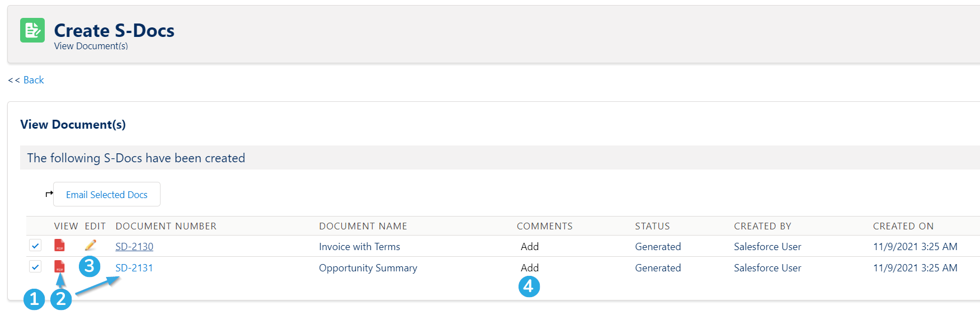Open the PDF icon for SD-2130
This screenshot has width=980, height=315.
tap(59, 245)
